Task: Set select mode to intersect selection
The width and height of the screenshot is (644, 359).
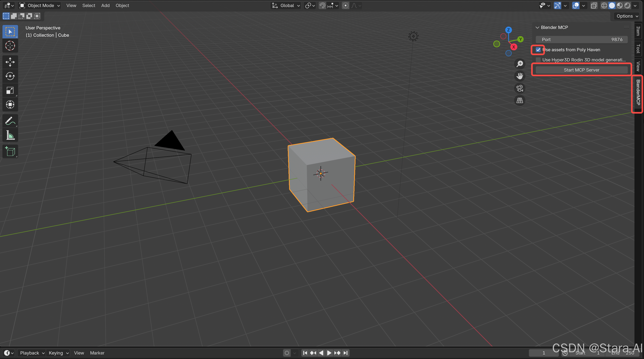Action: coord(37,16)
